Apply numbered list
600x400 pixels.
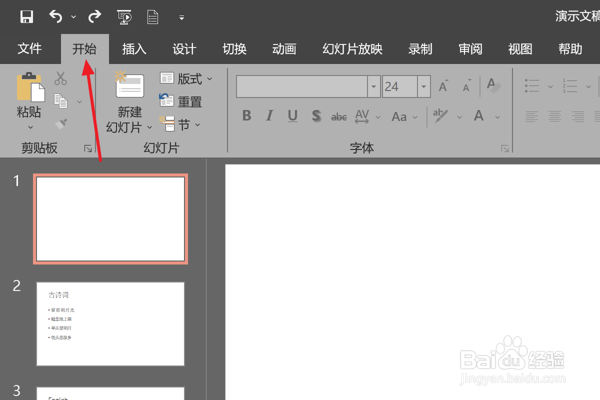pos(570,86)
